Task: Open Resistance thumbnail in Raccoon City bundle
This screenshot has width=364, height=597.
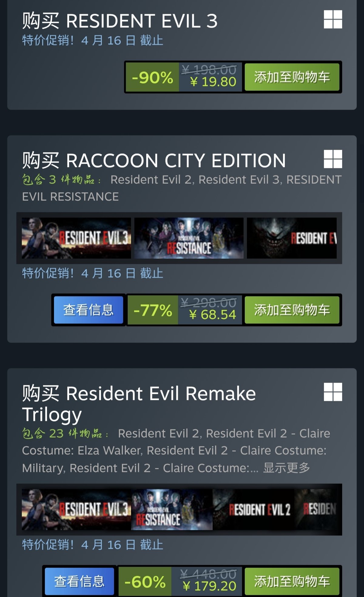Action: [x=189, y=238]
